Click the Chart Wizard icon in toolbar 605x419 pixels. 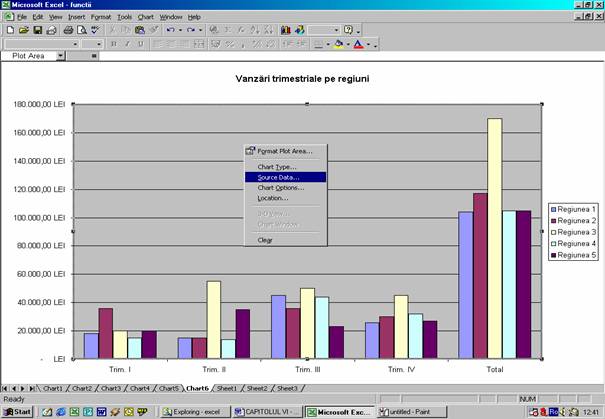[285, 30]
